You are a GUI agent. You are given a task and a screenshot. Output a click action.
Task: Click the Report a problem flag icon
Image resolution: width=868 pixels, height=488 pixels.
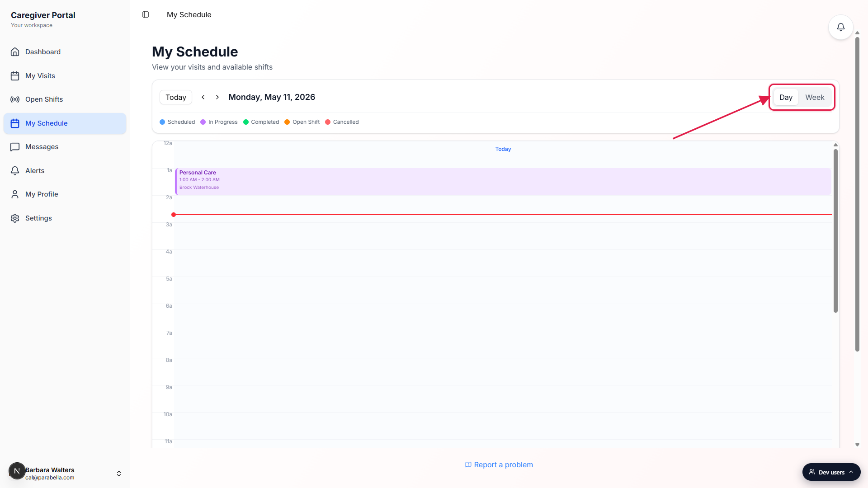pos(468,465)
